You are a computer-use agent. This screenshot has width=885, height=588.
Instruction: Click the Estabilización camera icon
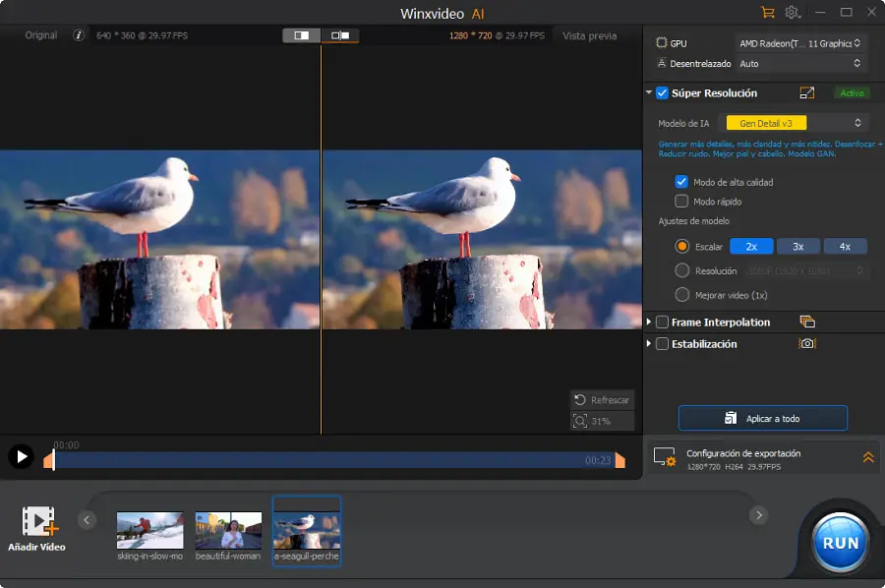click(x=807, y=344)
